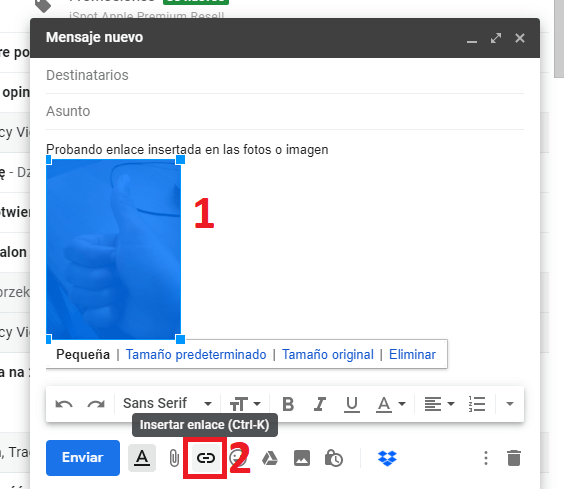
Task: Toggle confidential mode lock-clock icon
Action: click(x=334, y=458)
